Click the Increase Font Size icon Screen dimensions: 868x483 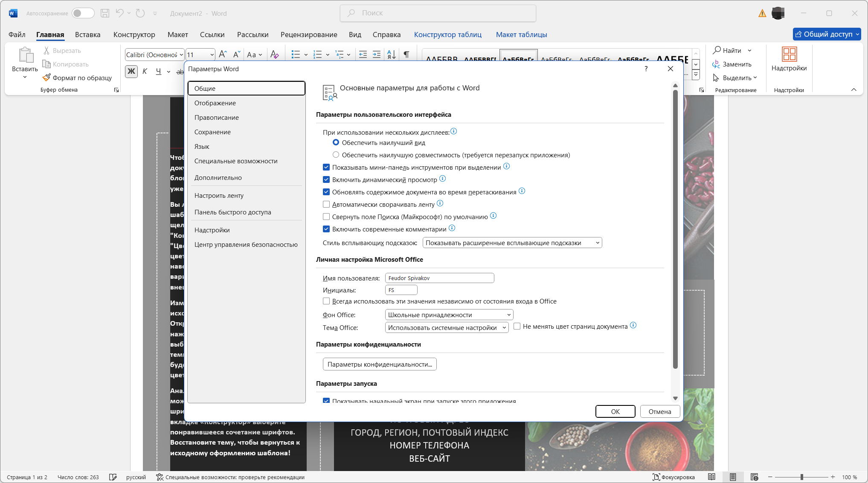click(x=223, y=55)
